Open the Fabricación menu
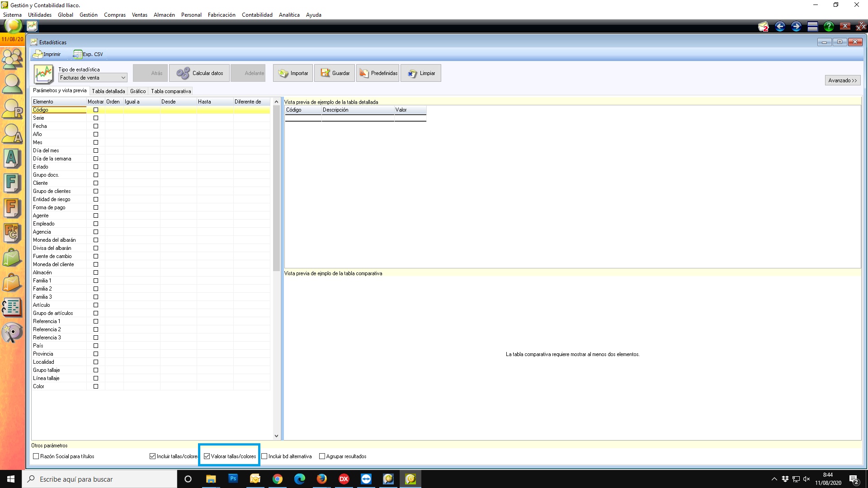The width and height of the screenshot is (868, 488). [222, 15]
